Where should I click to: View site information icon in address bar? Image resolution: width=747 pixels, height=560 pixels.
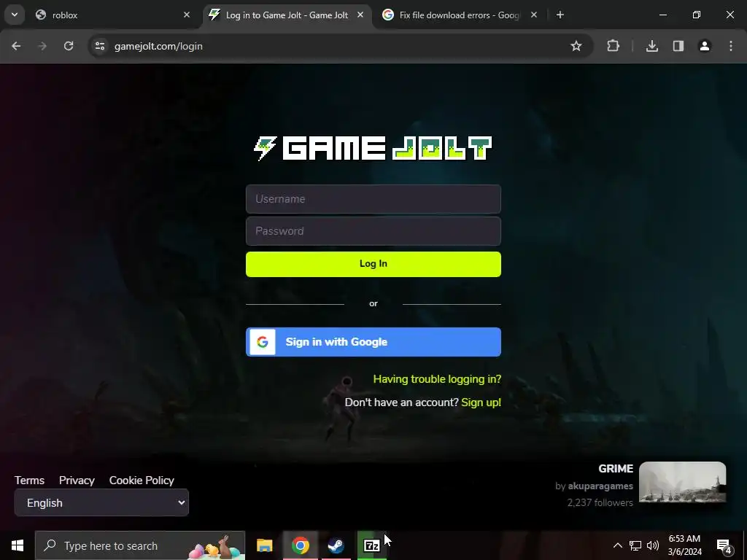pyautogui.click(x=100, y=46)
